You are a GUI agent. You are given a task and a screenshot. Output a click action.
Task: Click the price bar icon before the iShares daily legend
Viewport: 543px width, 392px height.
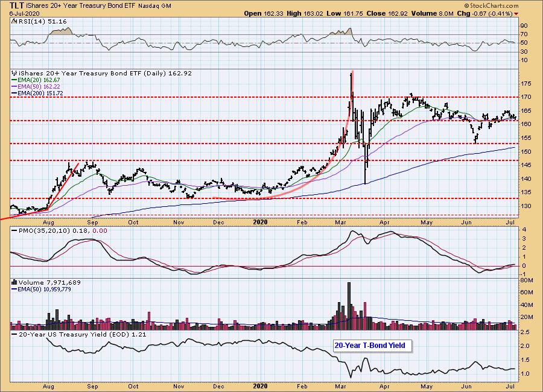tap(14, 74)
